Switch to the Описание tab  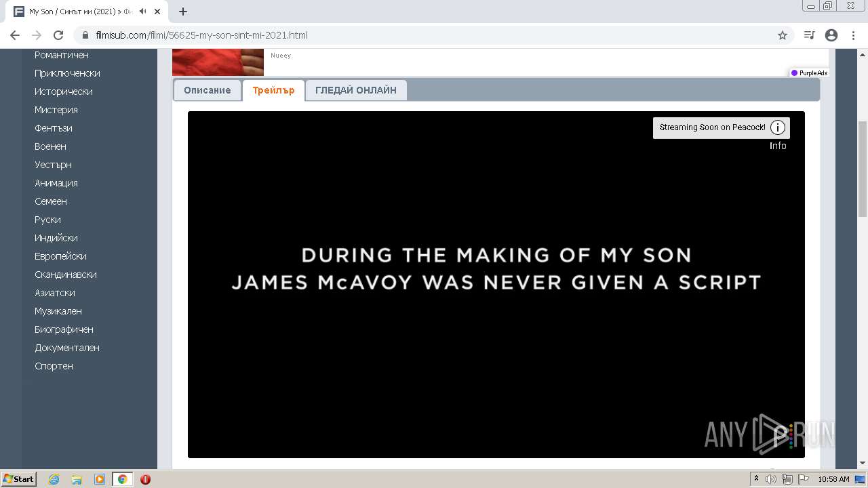(x=208, y=90)
